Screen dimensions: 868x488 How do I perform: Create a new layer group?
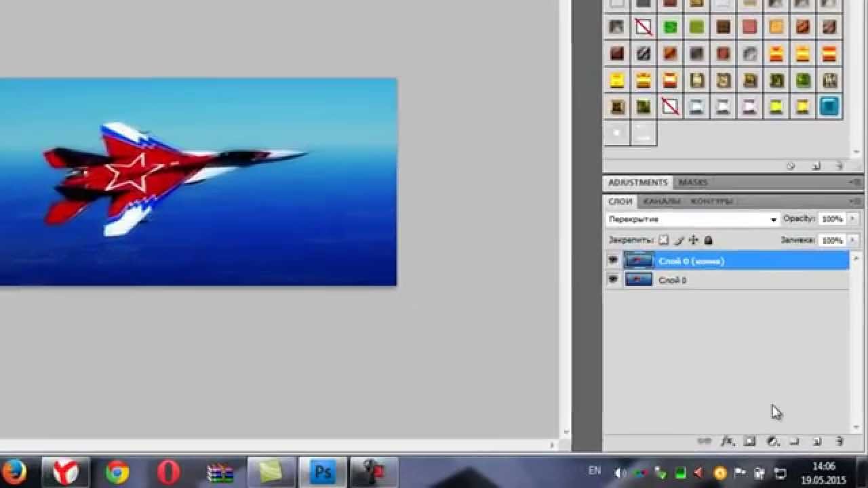[x=795, y=441]
